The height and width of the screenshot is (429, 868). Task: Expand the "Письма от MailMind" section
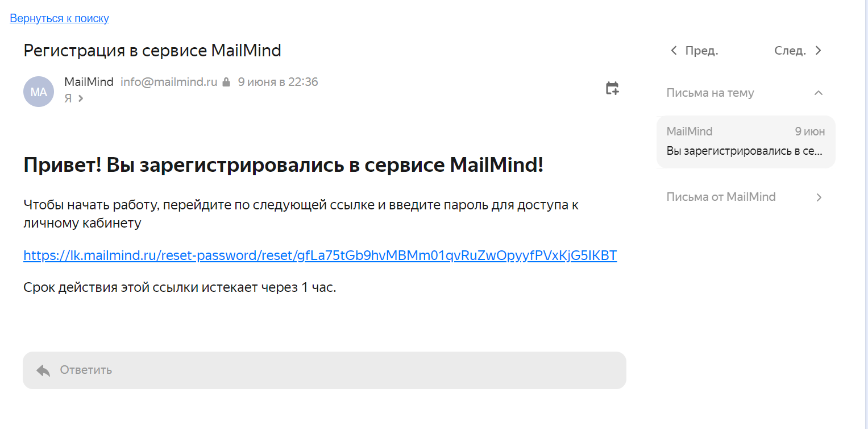[819, 197]
